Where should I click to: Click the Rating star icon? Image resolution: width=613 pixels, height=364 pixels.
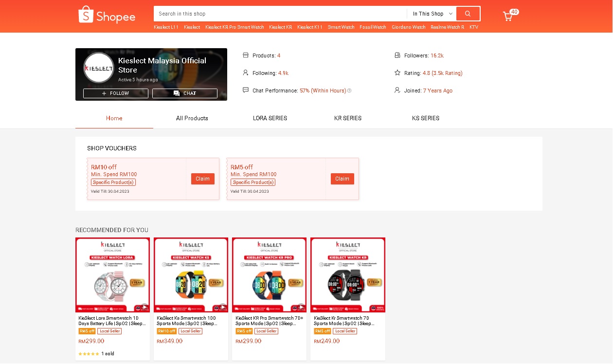397,73
